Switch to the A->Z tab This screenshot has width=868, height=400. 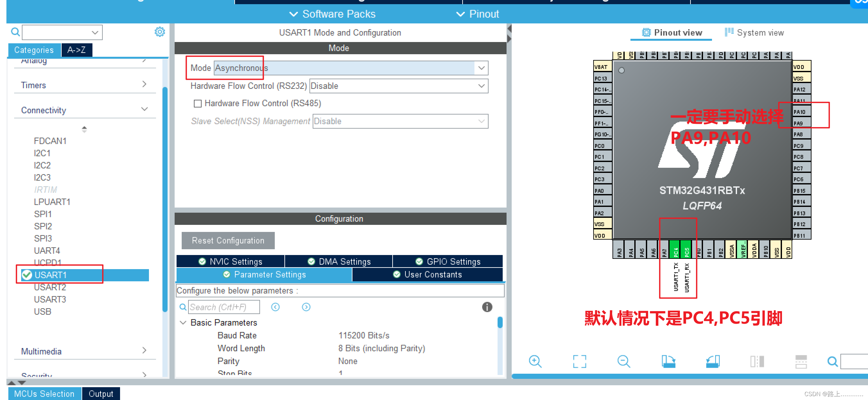tap(76, 50)
